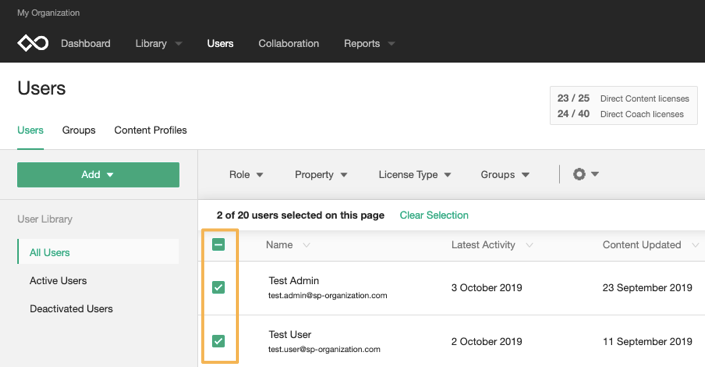This screenshot has height=367, width=705.
Task: Click the Clear Selection link
Action: coord(434,215)
